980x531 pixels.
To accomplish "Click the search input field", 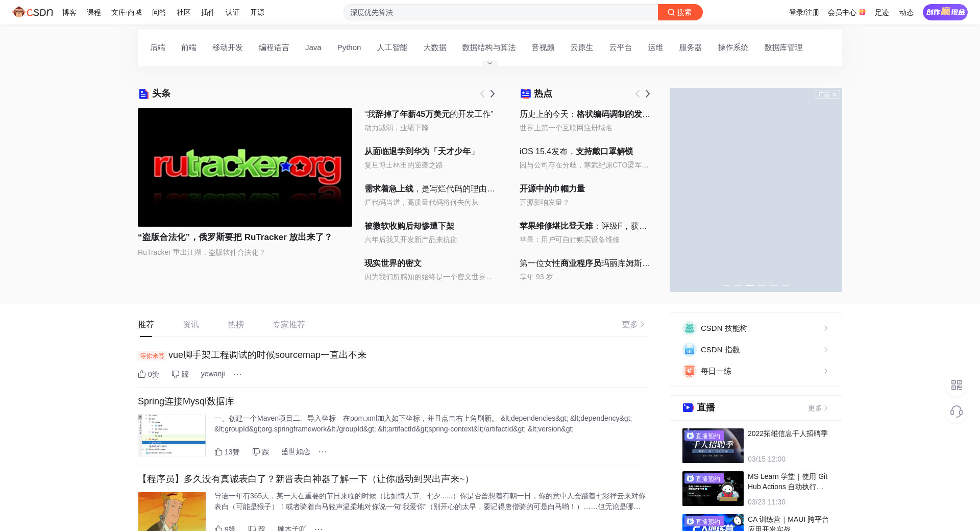I will pyautogui.click(x=500, y=12).
